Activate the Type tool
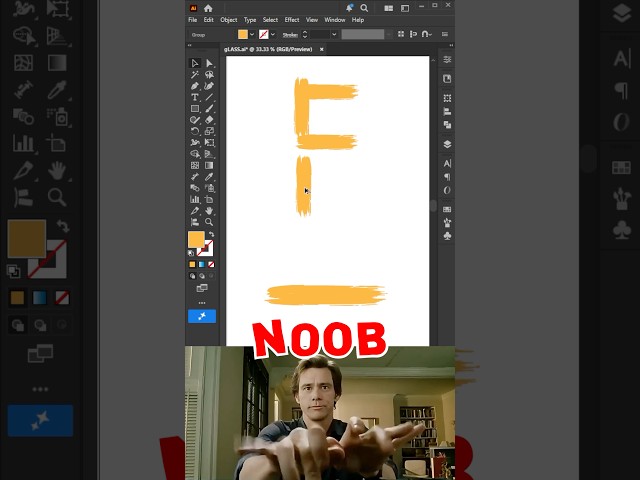 pyautogui.click(x=195, y=97)
